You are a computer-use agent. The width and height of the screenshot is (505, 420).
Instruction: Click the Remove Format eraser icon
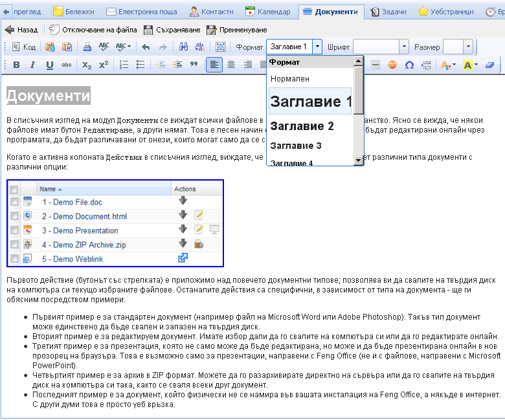coord(489,65)
